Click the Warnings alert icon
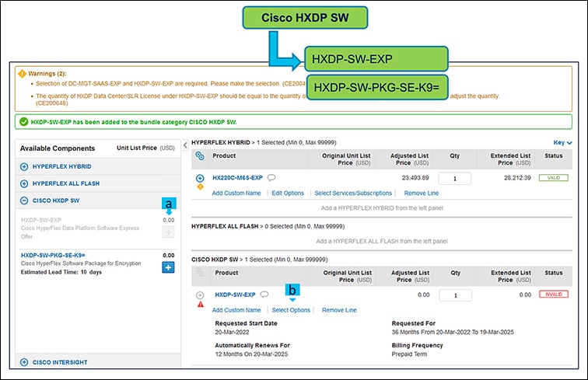This screenshot has height=380, width=588. [22, 74]
